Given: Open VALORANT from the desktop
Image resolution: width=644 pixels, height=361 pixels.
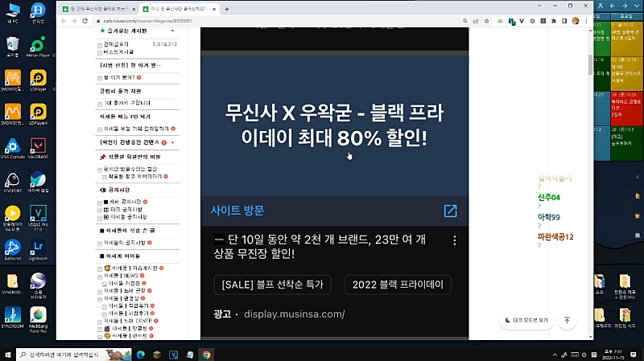Looking at the screenshot, I should (x=38, y=149).
